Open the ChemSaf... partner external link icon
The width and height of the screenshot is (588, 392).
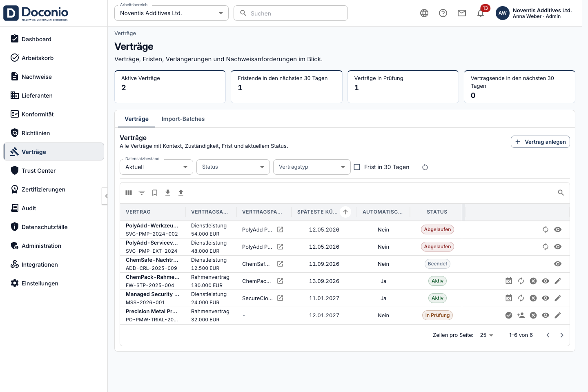tap(280, 264)
